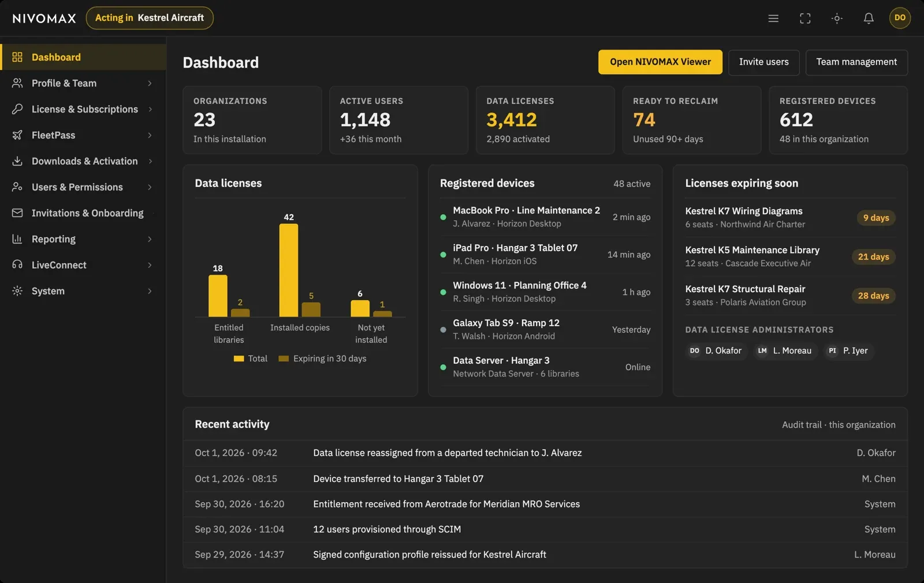This screenshot has width=924, height=583.
Task: Click the Open NIVOMAX Viewer button
Action: [x=660, y=62]
